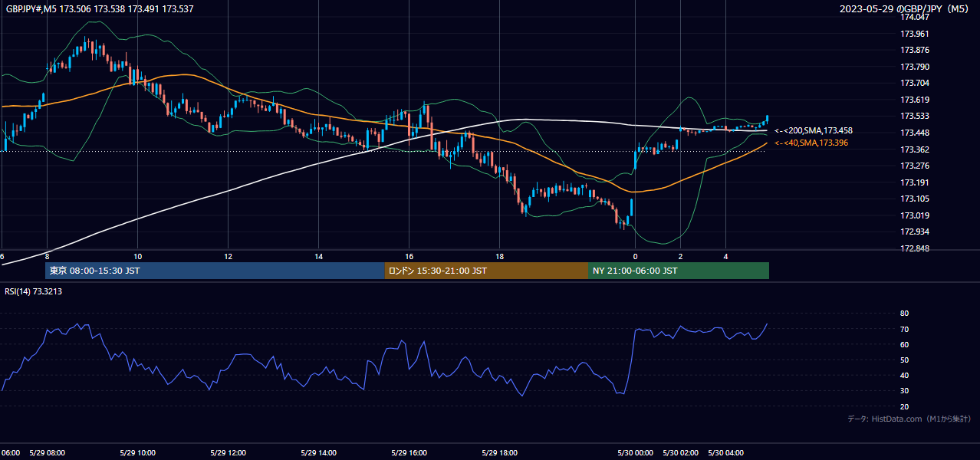The image size is (980, 460).
Task: Select the ロンドン 15:30-21:00 JST session bar
Action: 486,271
